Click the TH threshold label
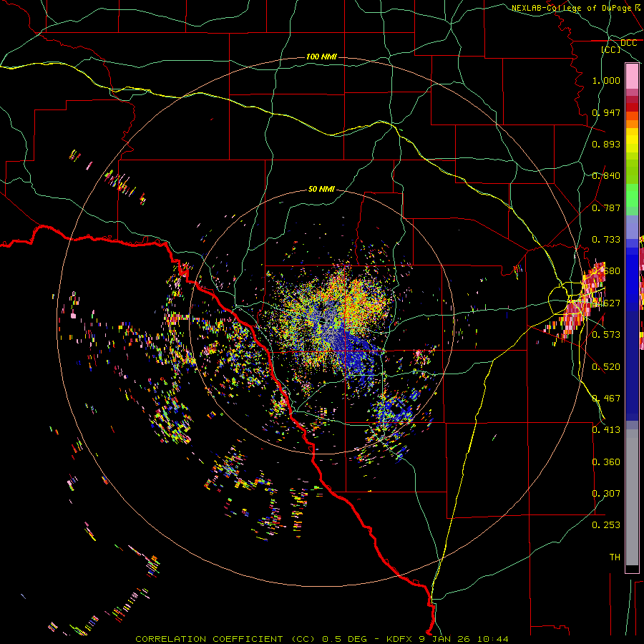 click(615, 557)
